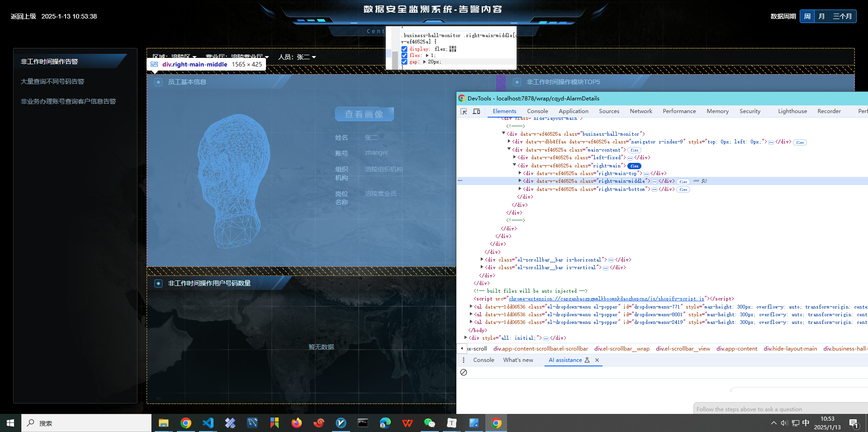Expand the el-scrollbar__bar is-horizontal node
This screenshot has width=868, height=432.
point(482,260)
